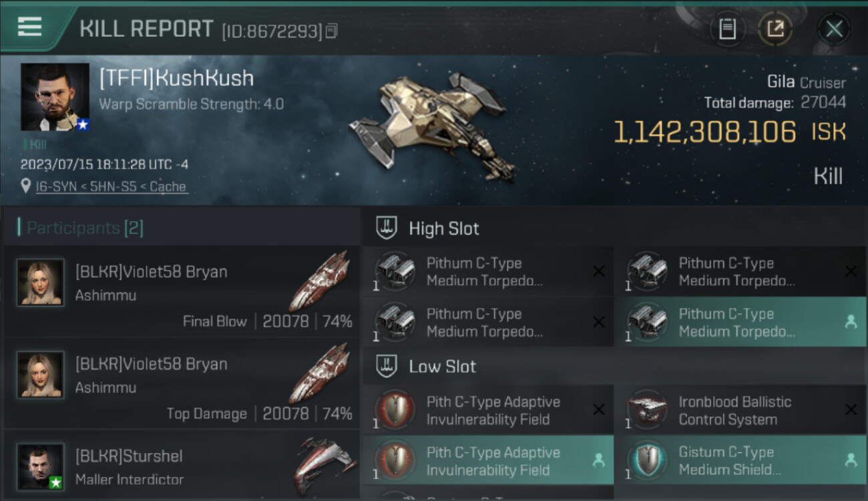The image size is (868, 501).
Task: Open the clipboard notes icon
Action: 727,29
